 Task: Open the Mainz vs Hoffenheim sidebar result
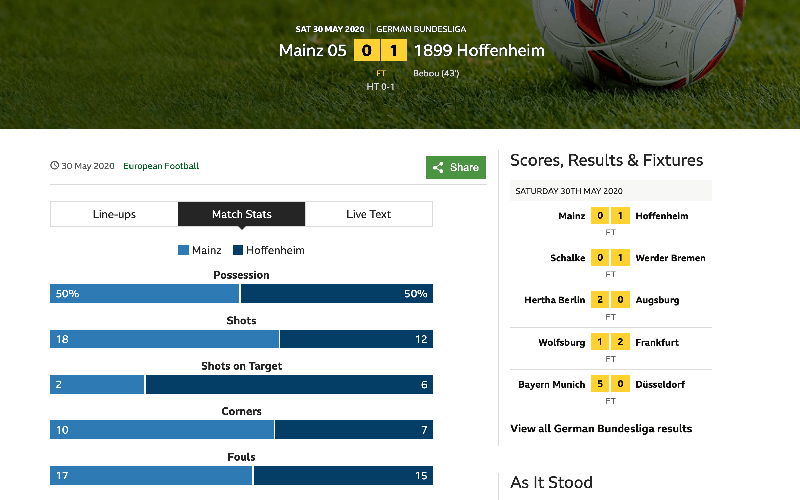(611, 222)
